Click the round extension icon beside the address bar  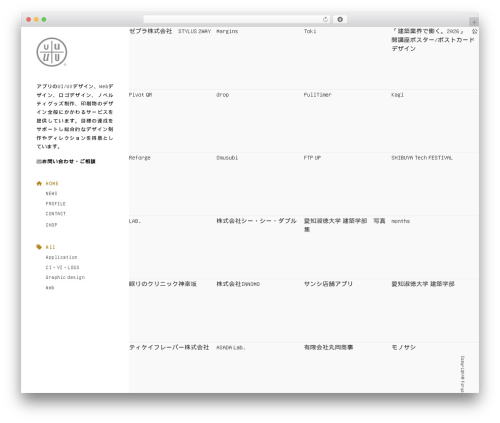coord(340,19)
